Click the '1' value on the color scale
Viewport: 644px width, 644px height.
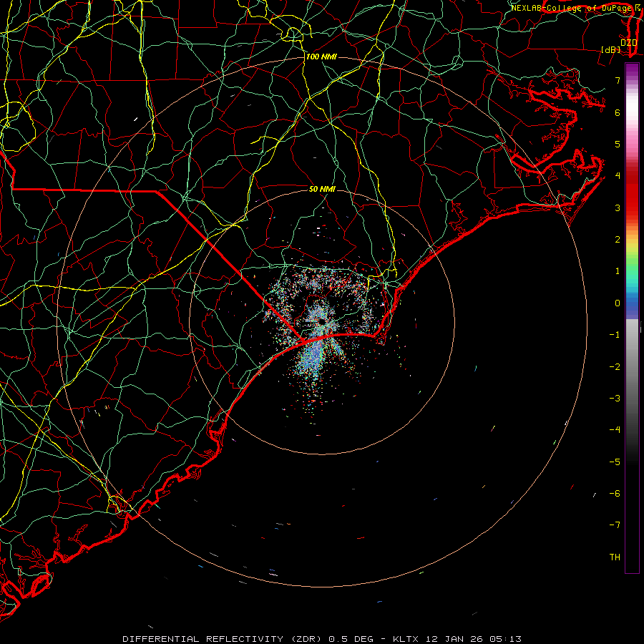[x=618, y=271]
